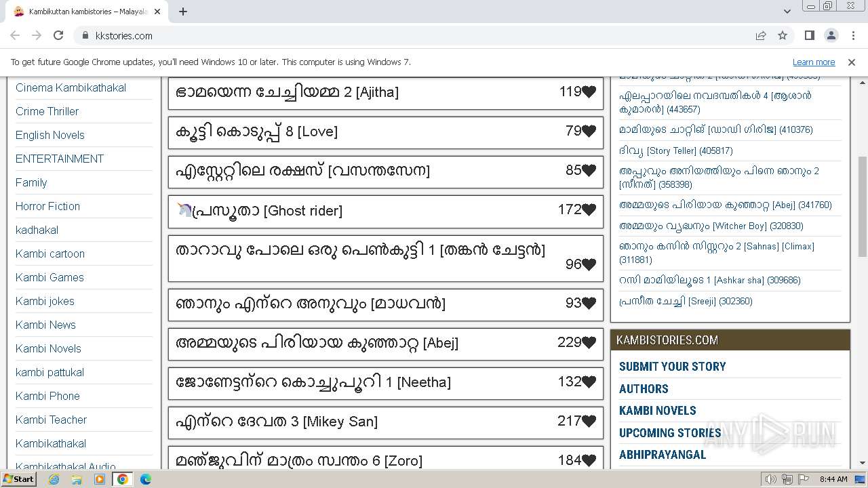
Task: Click the browser forward arrow
Action: 37,35
